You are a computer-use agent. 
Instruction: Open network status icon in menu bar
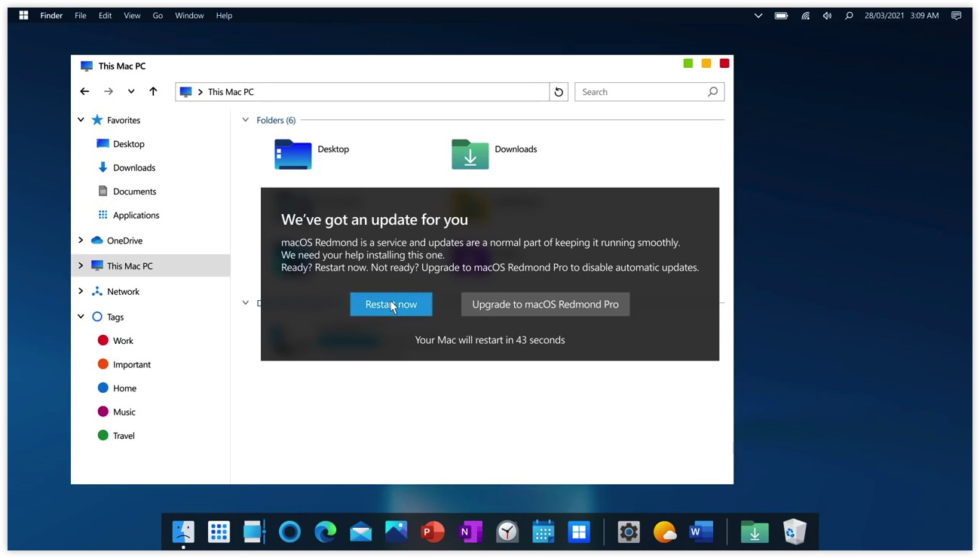pos(805,15)
